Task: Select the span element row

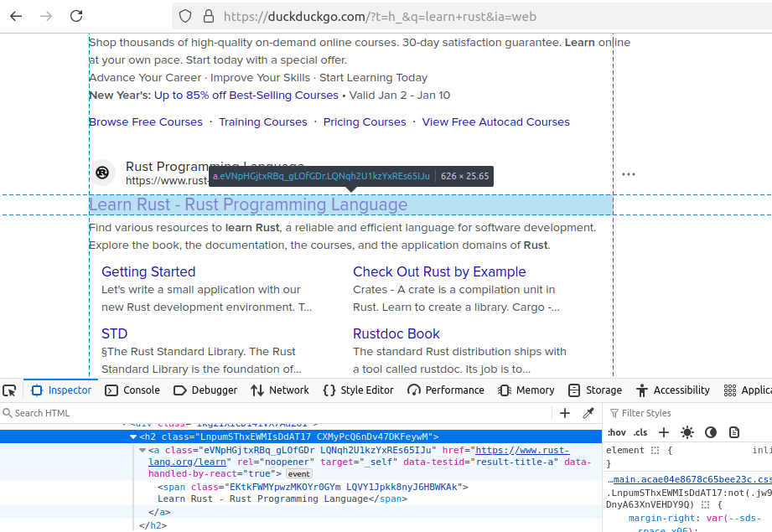Action: (x=301, y=493)
